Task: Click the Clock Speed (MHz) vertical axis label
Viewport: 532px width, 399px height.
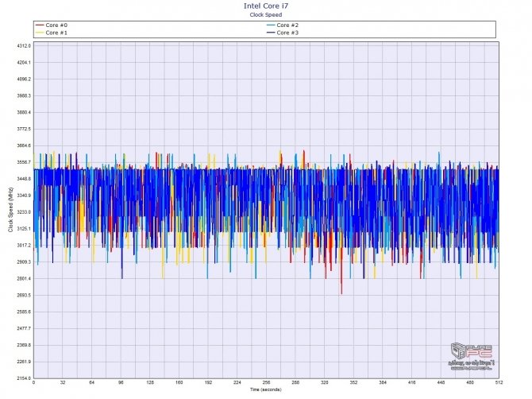Action: pyautogui.click(x=10, y=210)
